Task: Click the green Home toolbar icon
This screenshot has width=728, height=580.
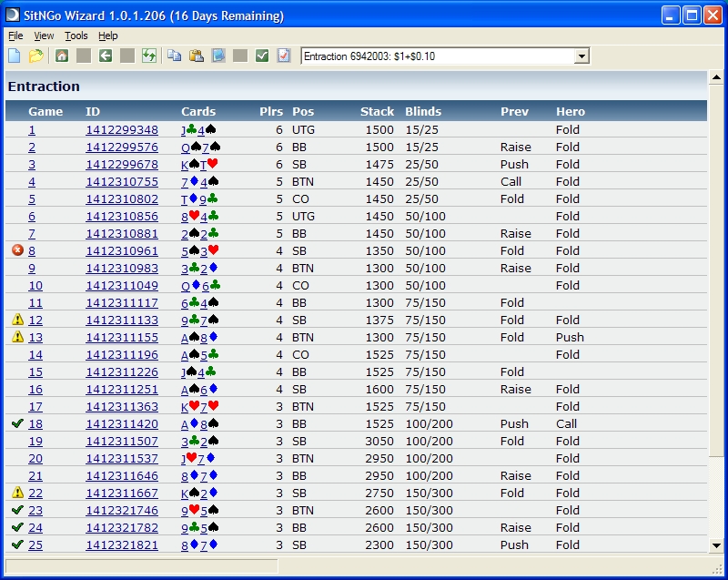Action: (62, 56)
